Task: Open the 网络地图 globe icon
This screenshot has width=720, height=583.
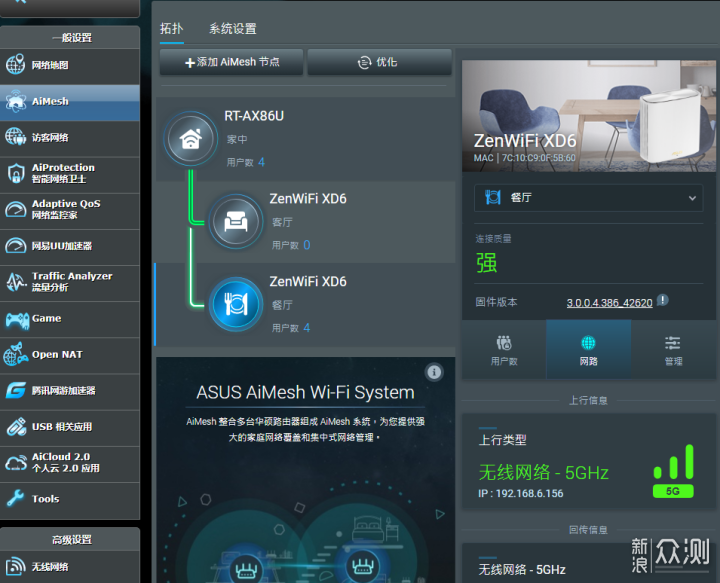Action: pos(16,64)
